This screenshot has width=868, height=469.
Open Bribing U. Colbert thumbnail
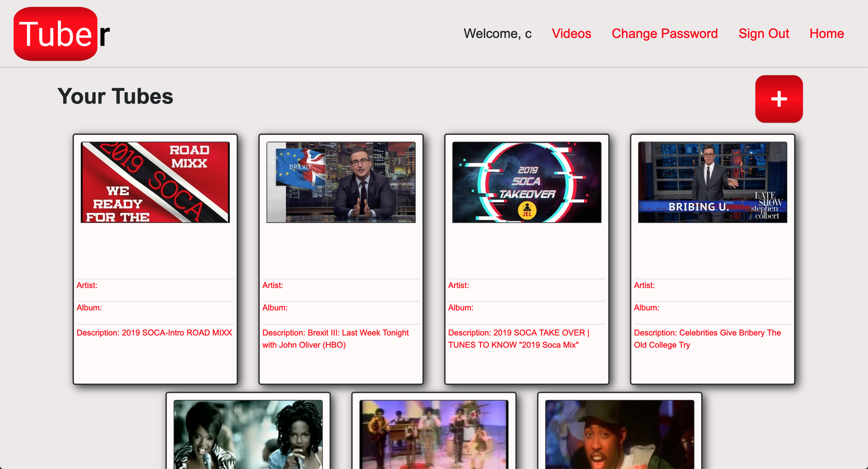[713, 182]
